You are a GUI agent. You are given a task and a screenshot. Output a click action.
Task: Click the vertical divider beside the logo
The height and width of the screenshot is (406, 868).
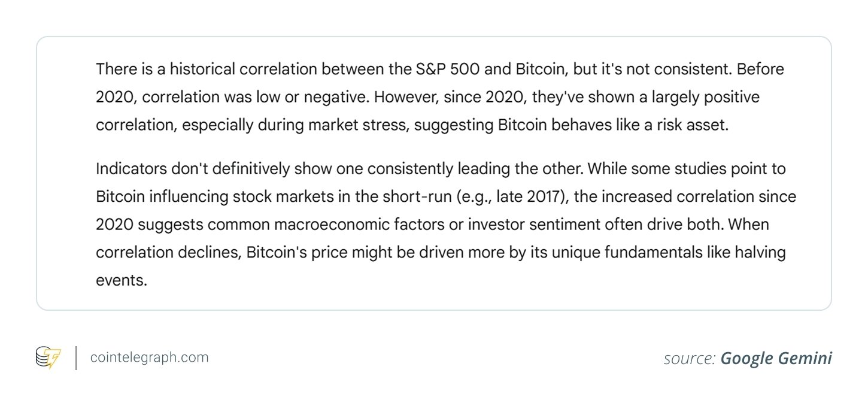pos(76,357)
